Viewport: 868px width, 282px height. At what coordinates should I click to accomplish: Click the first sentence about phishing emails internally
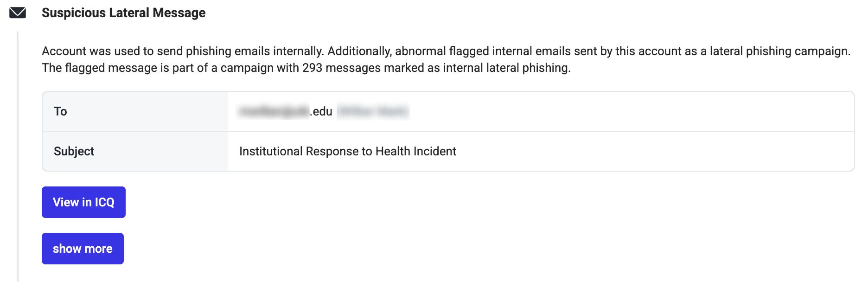[x=183, y=51]
